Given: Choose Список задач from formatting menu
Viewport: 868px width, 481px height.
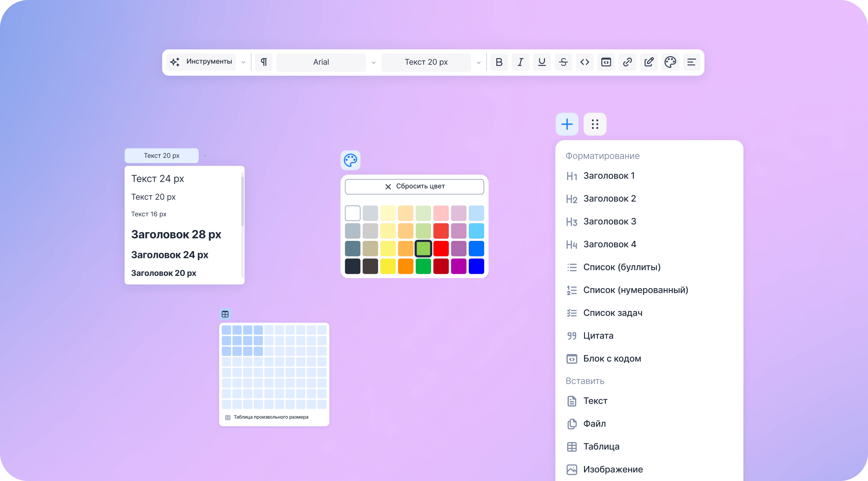Looking at the screenshot, I should point(612,313).
